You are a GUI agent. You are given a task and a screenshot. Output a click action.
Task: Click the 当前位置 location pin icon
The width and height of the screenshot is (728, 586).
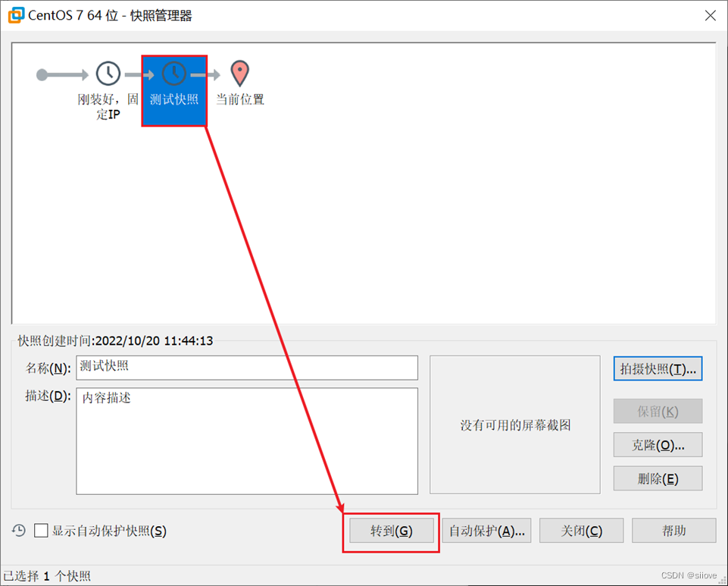pyautogui.click(x=240, y=74)
